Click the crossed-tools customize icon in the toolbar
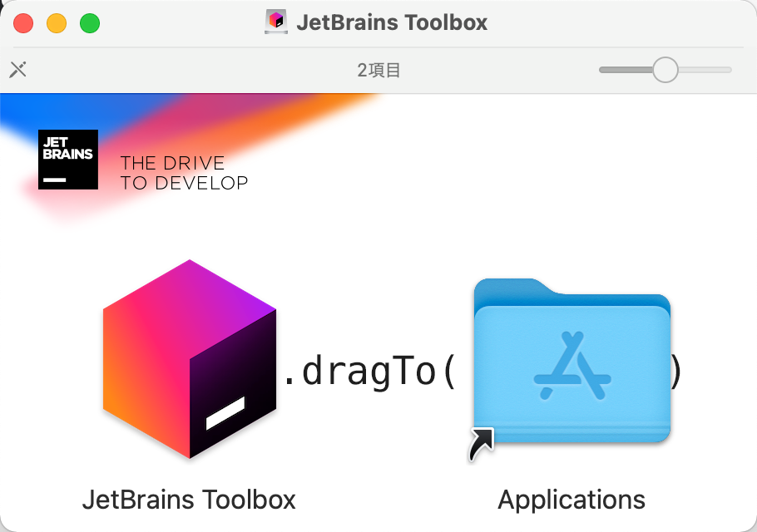Screen dimensions: 757x532 point(17,70)
